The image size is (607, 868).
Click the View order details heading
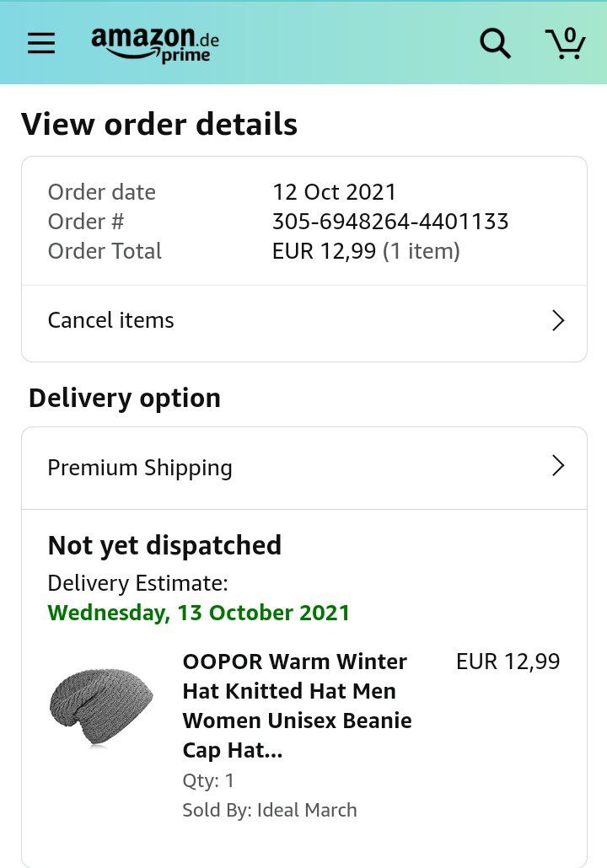click(159, 125)
